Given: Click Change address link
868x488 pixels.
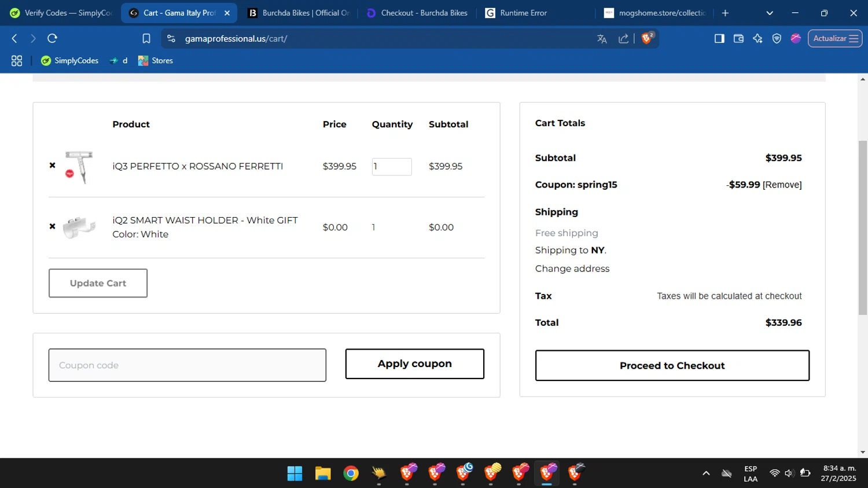Looking at the screenshot, I should pos(572,269).
